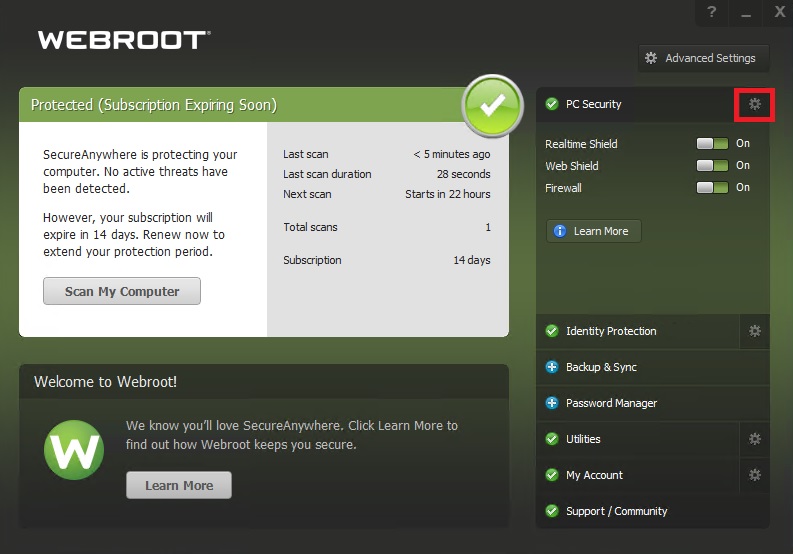
Task: Open My Account settings gear
Action: 755,475
